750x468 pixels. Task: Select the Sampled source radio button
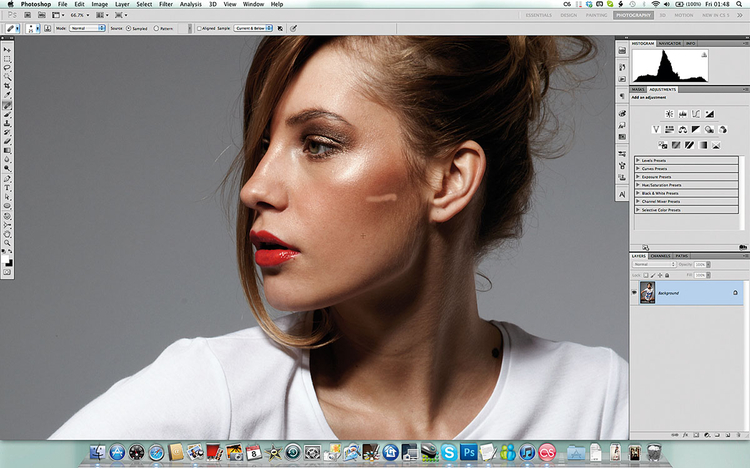(128, 28)
